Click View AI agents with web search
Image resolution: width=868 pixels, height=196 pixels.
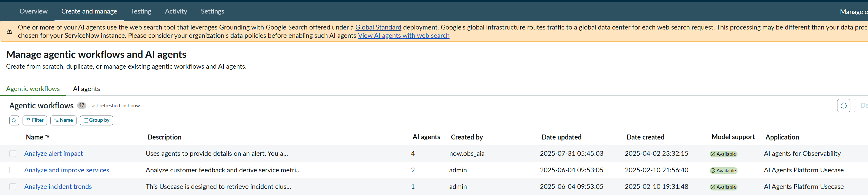pyautogui.click(x=403, y=36)
